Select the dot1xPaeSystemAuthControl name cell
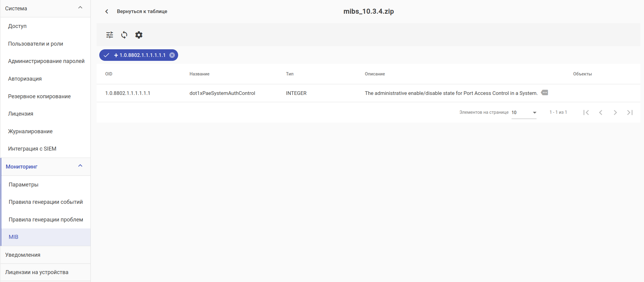644x282 pixels. tap(222, 93)
